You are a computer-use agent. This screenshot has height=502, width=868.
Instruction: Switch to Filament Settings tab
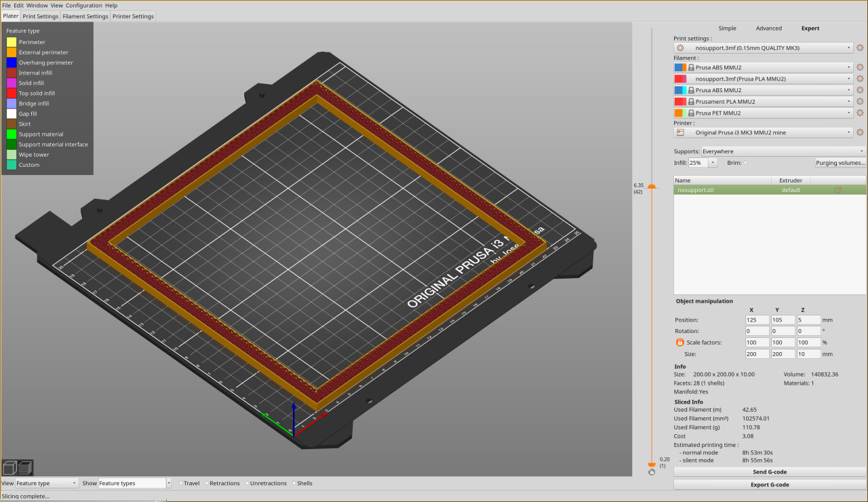(x=85, y=16)
